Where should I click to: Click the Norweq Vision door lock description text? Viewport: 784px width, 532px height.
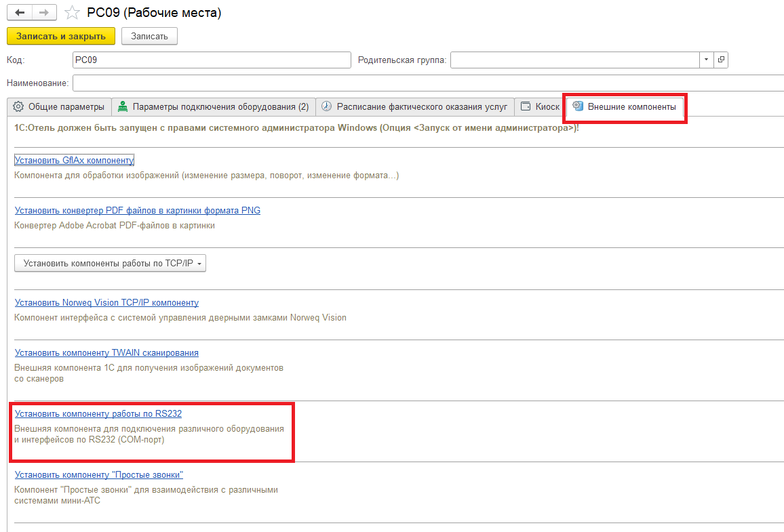tap(180, 318)
